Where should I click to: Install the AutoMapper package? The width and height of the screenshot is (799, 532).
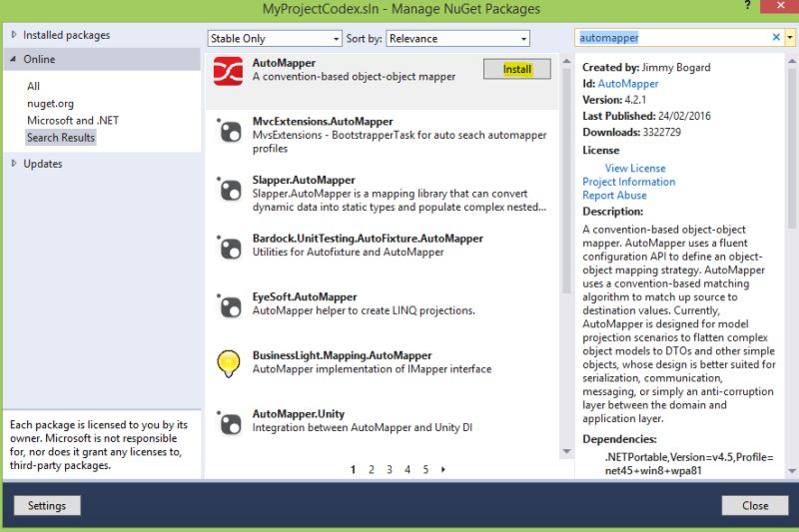[517, 69]
